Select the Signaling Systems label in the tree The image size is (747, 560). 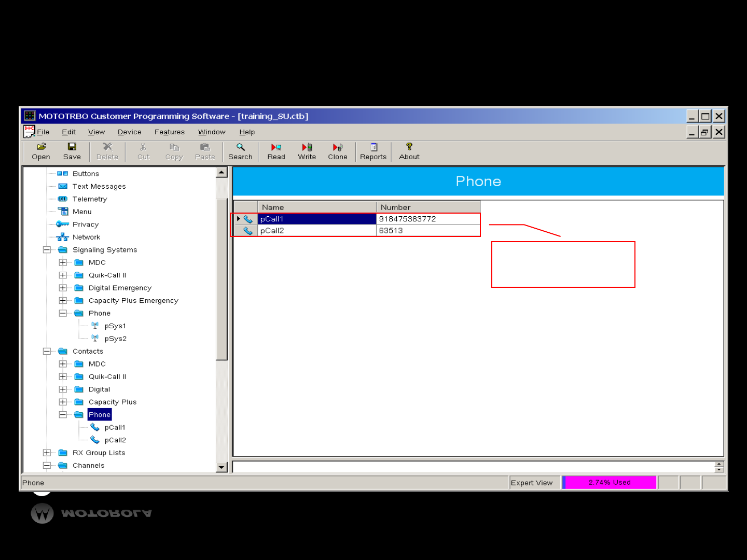pos(105,250)
